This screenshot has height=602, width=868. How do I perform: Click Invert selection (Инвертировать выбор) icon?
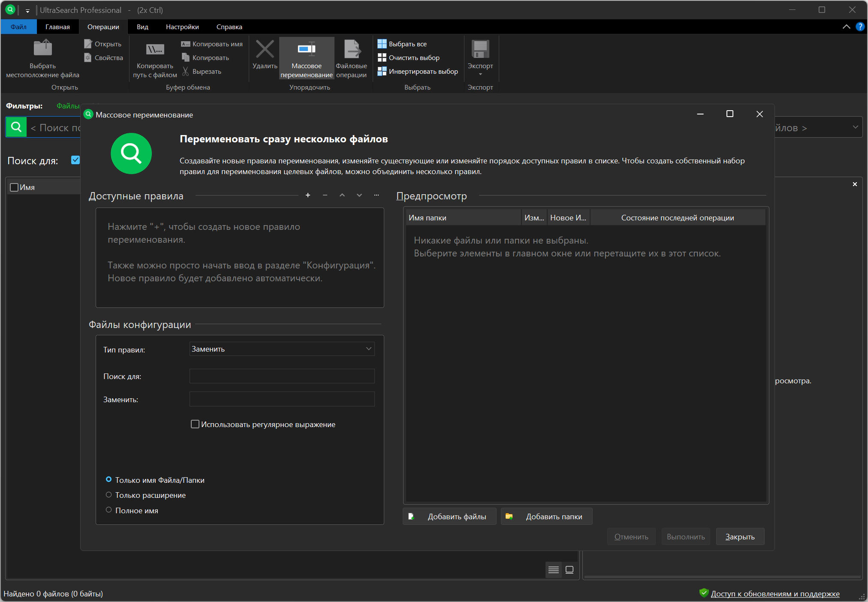coord(382,72)
